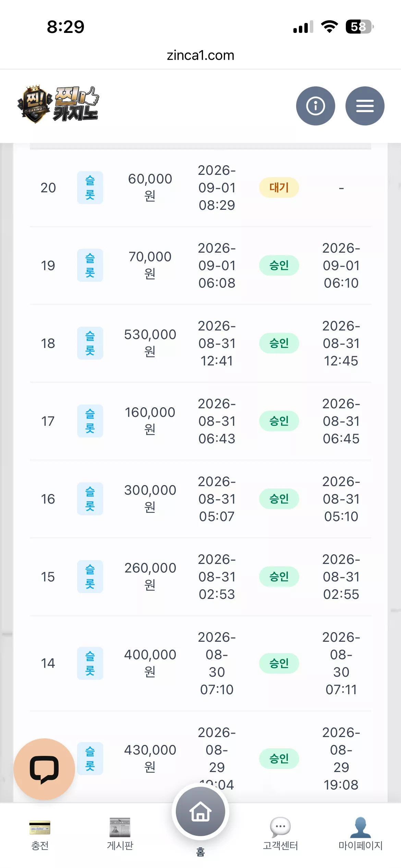This screenshot has width=401, height=868.
Task: Open the hamburger menu button
Action: coord(365,106)
